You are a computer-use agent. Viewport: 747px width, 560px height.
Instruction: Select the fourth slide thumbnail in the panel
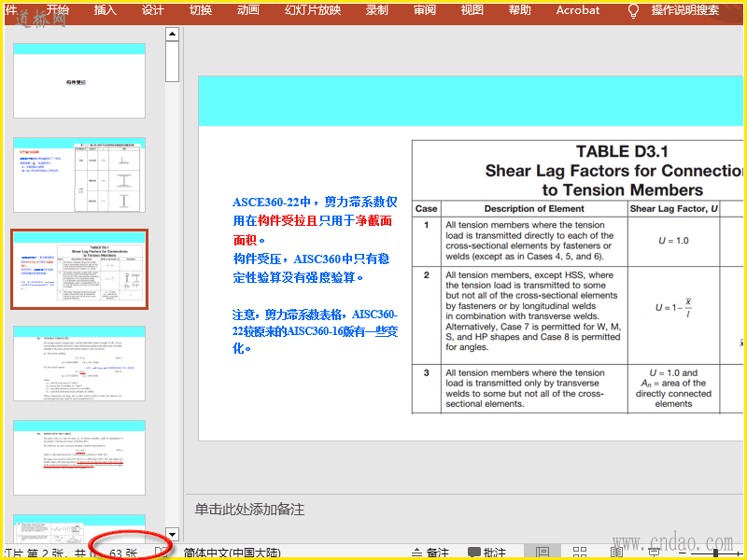click(78, 362)
